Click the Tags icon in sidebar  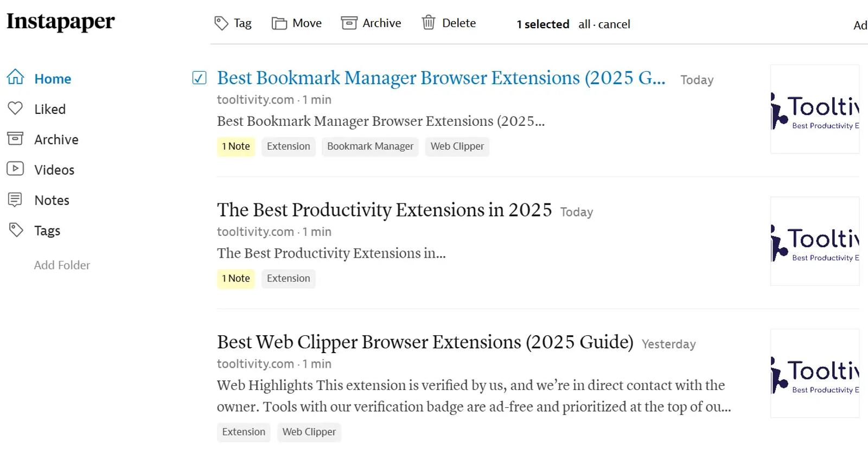tap(16, 230)
